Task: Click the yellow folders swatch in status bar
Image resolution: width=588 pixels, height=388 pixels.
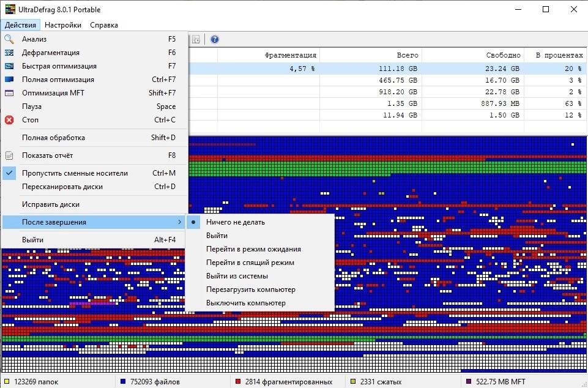Action: (x=7, y=382)
